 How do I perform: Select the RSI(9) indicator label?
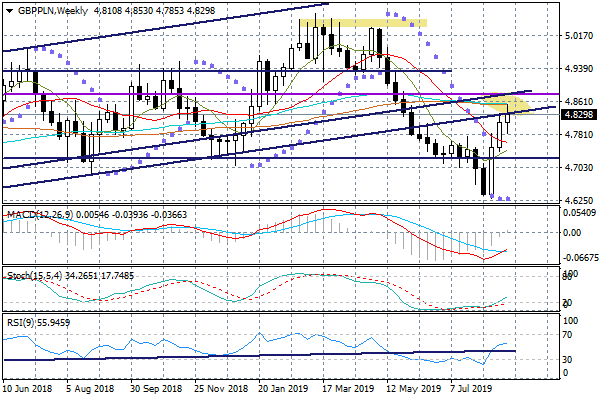(22, 324)
